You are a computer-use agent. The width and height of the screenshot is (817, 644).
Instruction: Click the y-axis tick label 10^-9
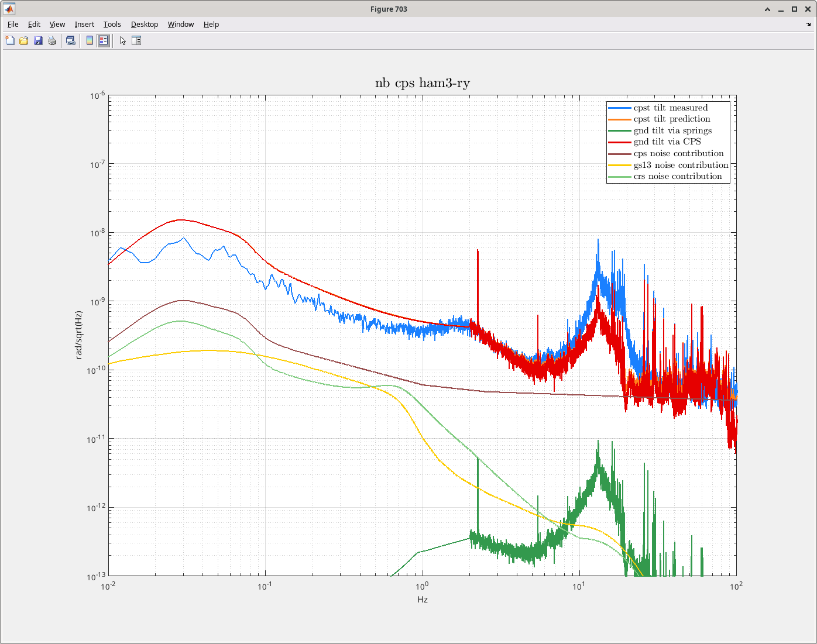pyautogui.click(x=97, y=301)
